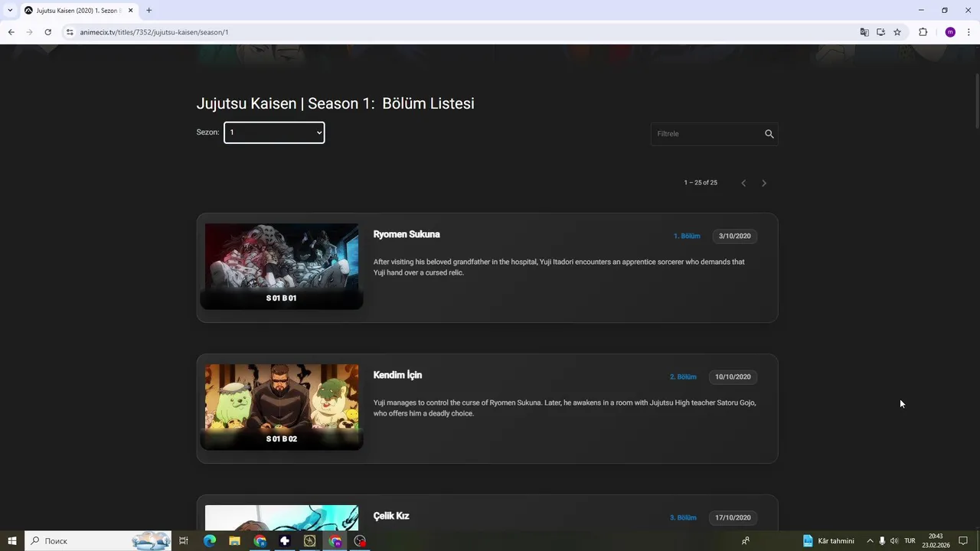
Task: Open the clock and date flyout
Action: 936,541
